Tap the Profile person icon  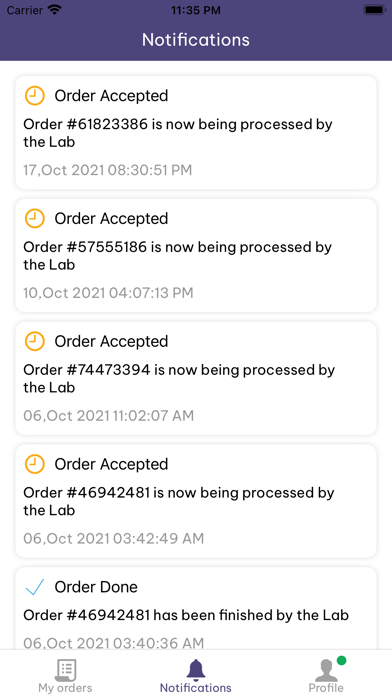326,670
